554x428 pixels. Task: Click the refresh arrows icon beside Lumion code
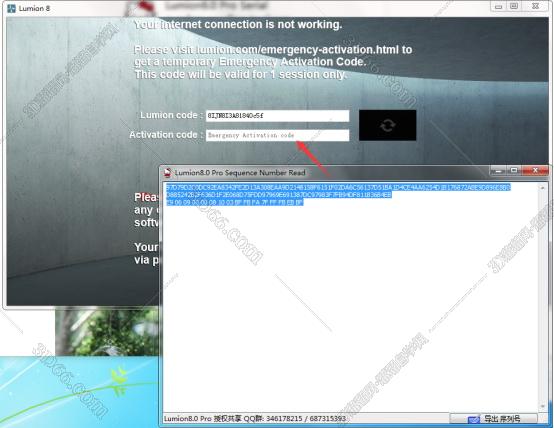coord(388,125)
